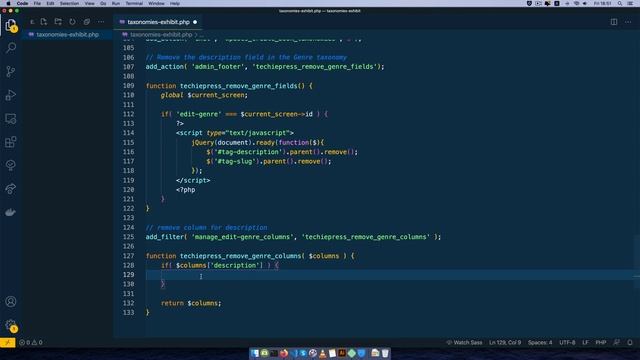Image resolution: width=640 pixels, height=360 pixels.
Task: Switch to the taxonomies-exhibit.php editor tab
Action: [x=158, y=22]
